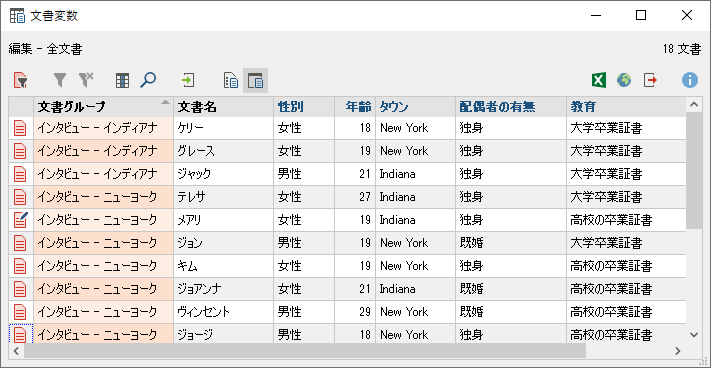Click the red-arrow export icon
Screen dimensions: 711x368
(650, 81)
